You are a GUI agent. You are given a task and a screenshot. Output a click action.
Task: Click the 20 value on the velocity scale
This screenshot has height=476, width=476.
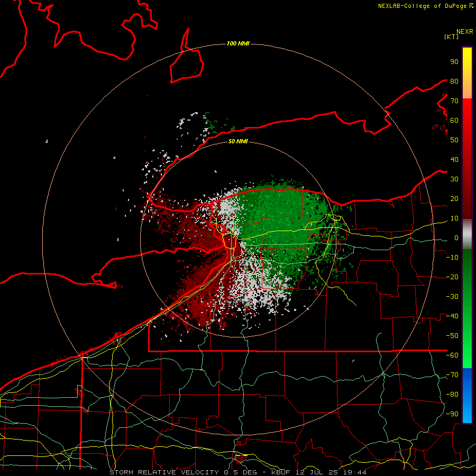454,198
